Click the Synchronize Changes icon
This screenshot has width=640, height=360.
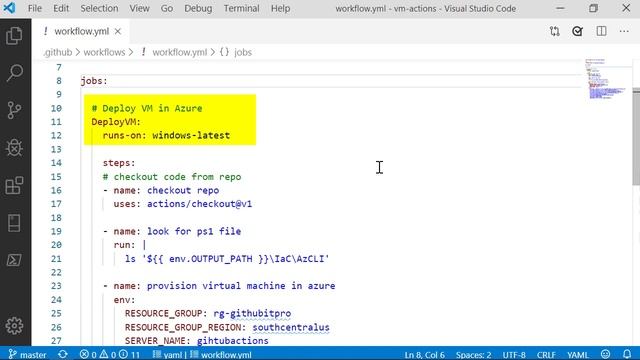tap(63, 354)
